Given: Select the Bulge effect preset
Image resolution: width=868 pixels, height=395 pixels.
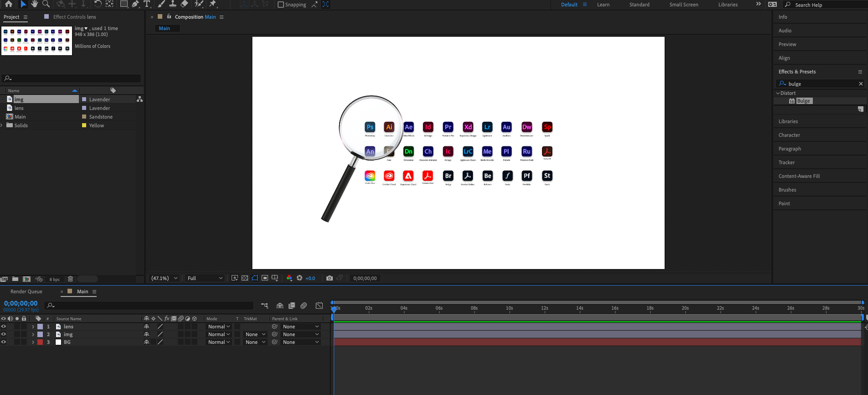Looking at the screenshot, I should point(803,101).
